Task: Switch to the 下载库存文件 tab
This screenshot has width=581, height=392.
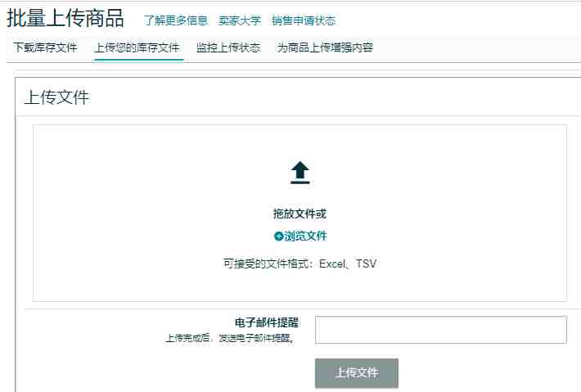Action: 45,47
